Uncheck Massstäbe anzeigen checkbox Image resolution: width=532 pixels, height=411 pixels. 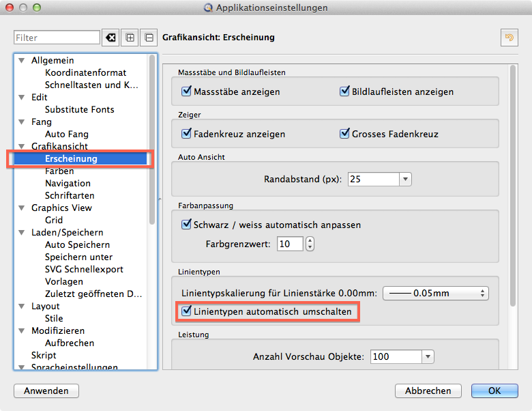[187, 91]
